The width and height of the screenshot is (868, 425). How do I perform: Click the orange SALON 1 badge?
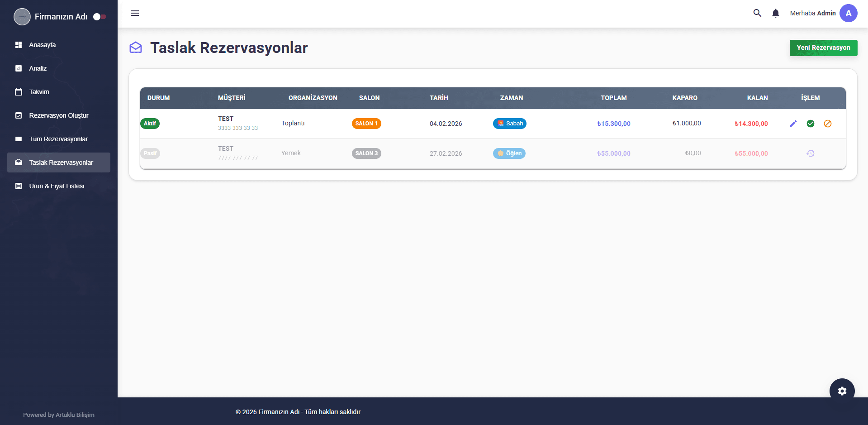tap(366, 124)
